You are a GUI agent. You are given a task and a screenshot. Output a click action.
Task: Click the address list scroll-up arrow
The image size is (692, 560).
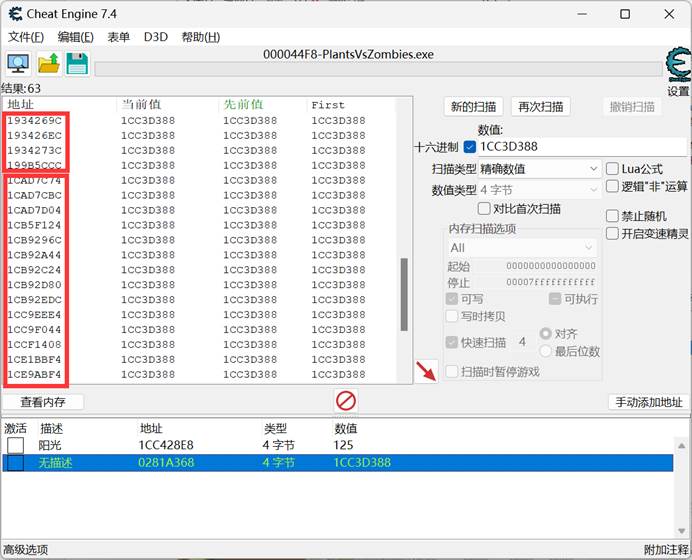681,446
